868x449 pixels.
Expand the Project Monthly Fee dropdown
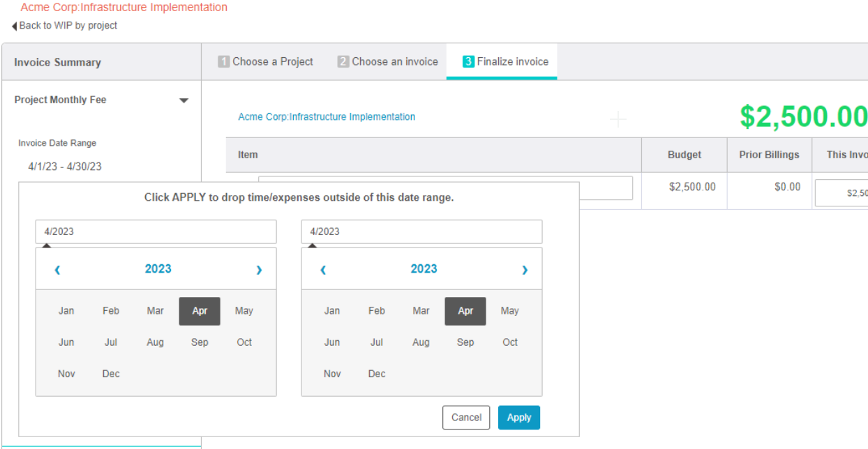pyautogui.click(x=184, y=100)
